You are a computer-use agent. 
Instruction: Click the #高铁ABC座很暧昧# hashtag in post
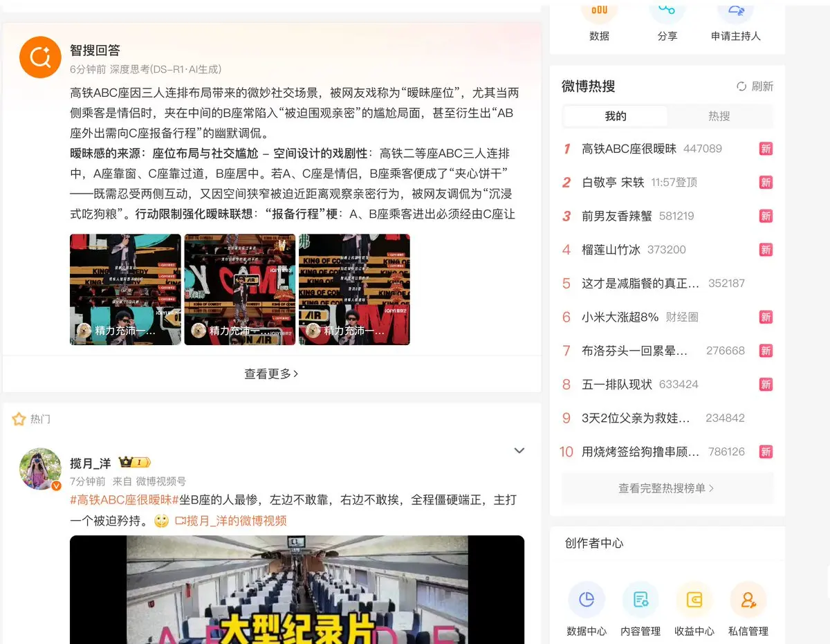(124, 500)
